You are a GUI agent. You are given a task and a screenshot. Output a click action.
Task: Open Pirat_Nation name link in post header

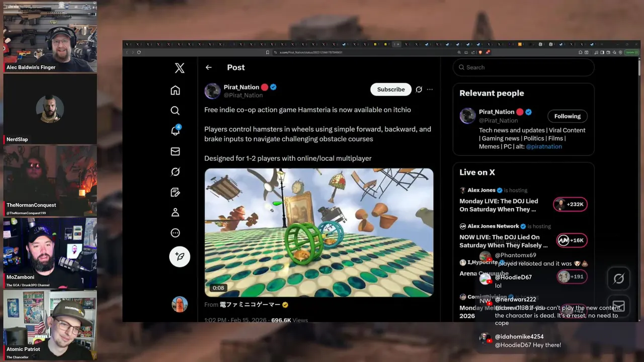tap(242, 87)
